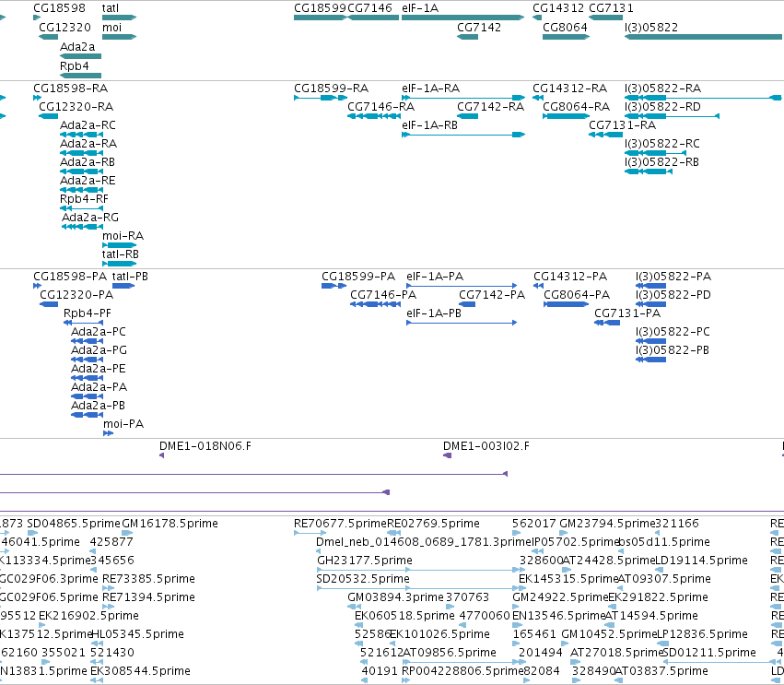Viewport: 784px width, 685px height.
Task: Click the tatl-PB protein label
Action: [x=130, y=277]
